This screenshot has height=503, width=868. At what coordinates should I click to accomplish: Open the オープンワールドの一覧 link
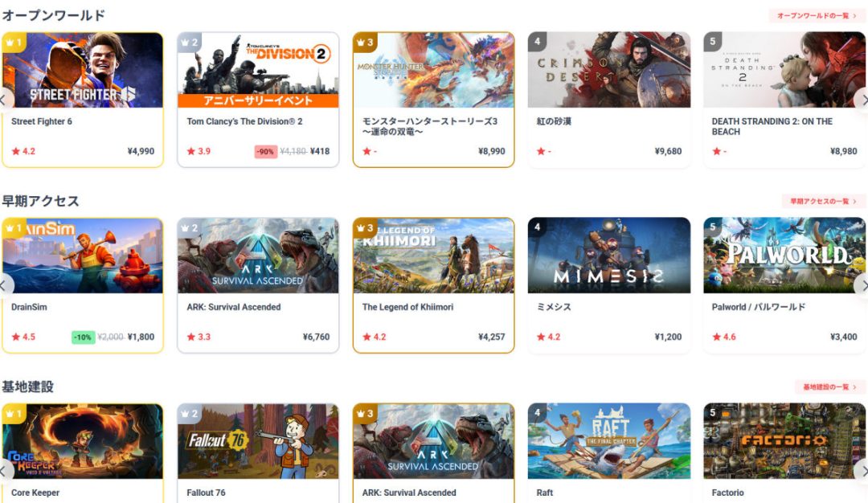[x=816, y=15]
